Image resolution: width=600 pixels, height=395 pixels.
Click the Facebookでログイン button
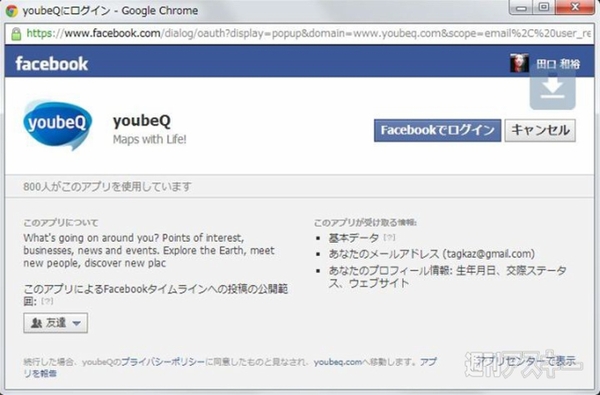pos(437,131)
